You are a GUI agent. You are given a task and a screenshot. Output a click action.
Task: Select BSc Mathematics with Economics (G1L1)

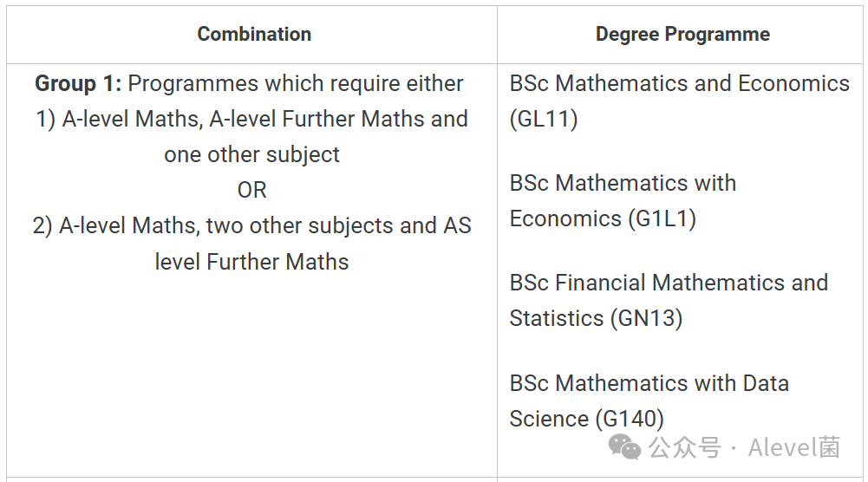(x=623, y=201)
